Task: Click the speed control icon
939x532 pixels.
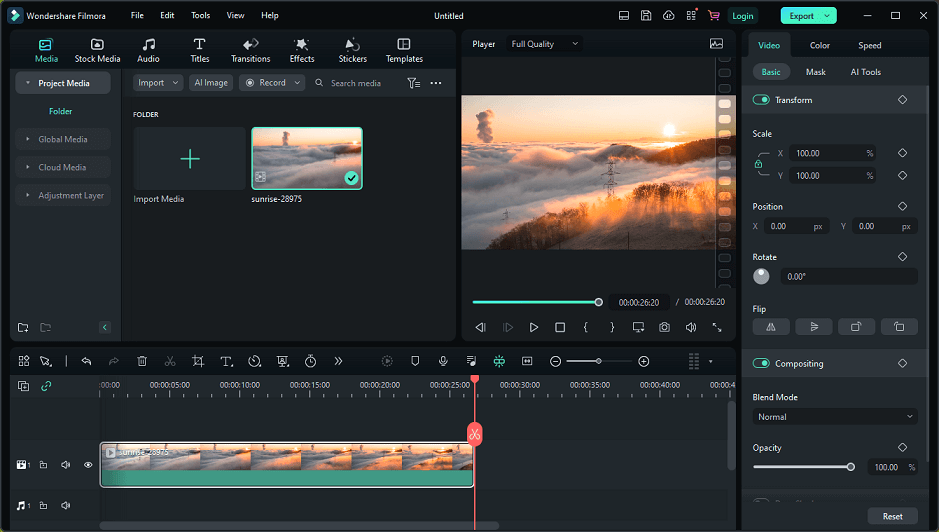Action: pos(255,361)
